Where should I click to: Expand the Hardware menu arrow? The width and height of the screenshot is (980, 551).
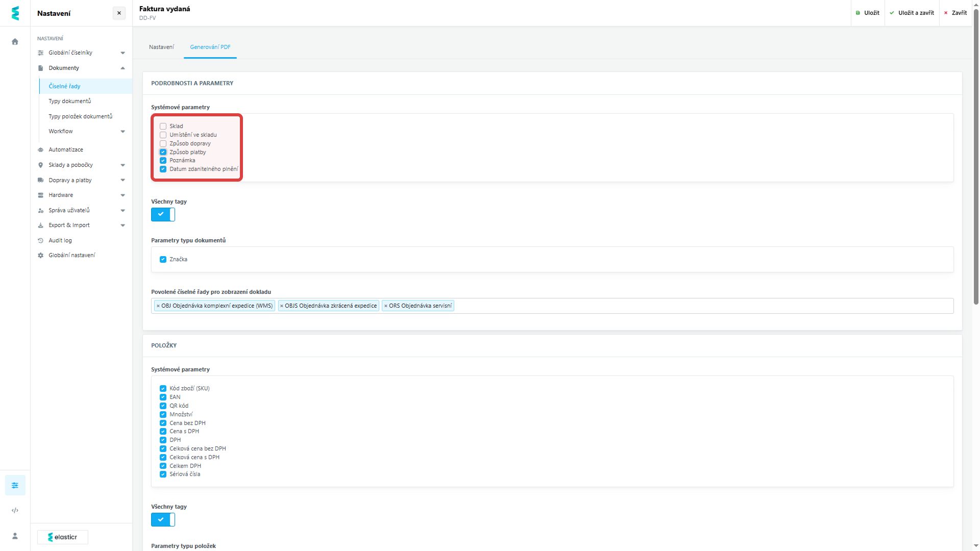tap(122, 195)
